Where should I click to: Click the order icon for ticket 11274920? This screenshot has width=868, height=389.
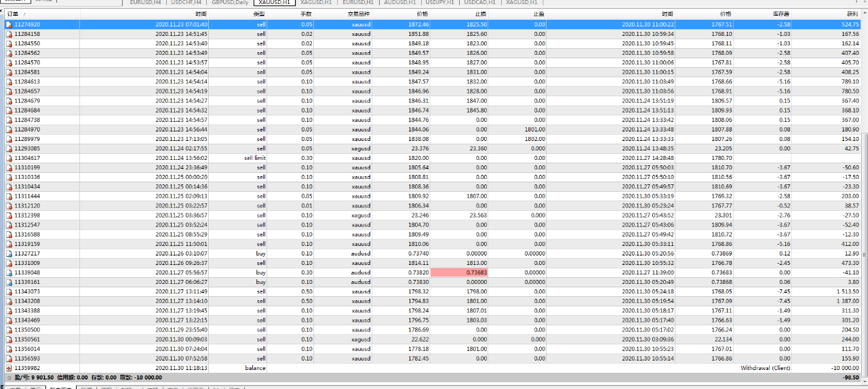(x=9, y=24)
